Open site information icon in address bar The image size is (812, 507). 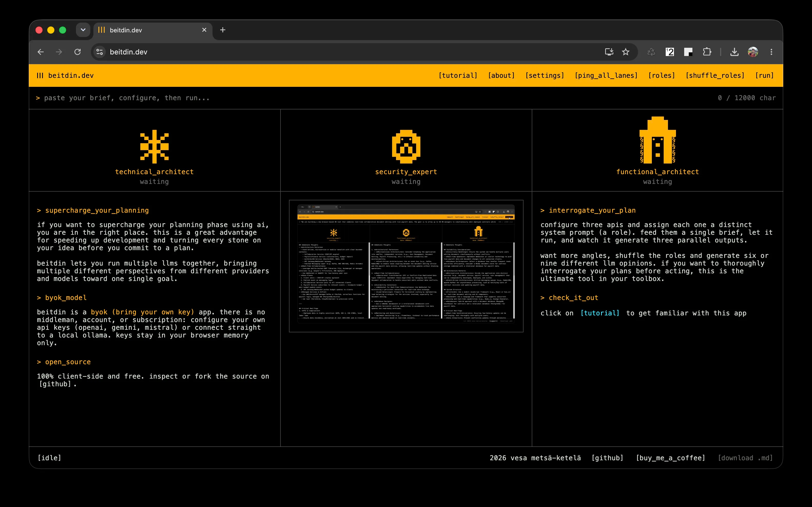pos(100,52)
